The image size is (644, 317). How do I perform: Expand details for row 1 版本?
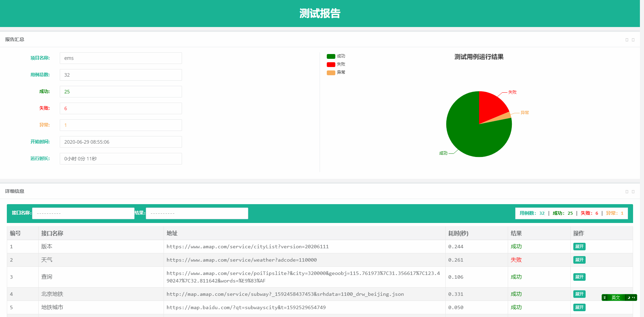click(x=579, y=247)
